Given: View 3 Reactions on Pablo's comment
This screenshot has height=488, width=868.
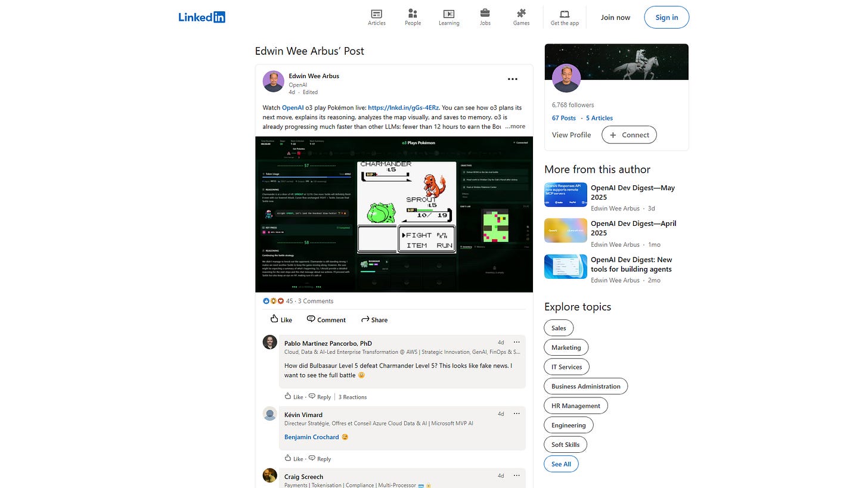Looking at the screenshot, I should 353,397.
